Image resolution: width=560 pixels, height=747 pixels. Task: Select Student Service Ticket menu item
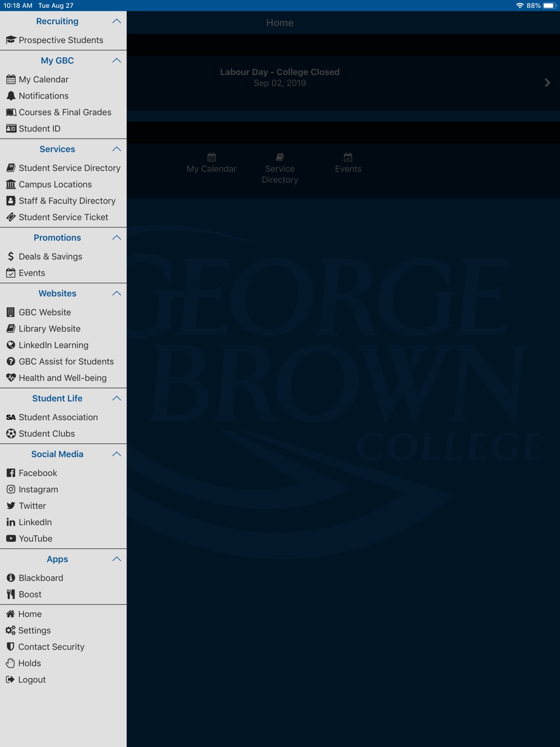pyautogui.click(x=63, y=217)
